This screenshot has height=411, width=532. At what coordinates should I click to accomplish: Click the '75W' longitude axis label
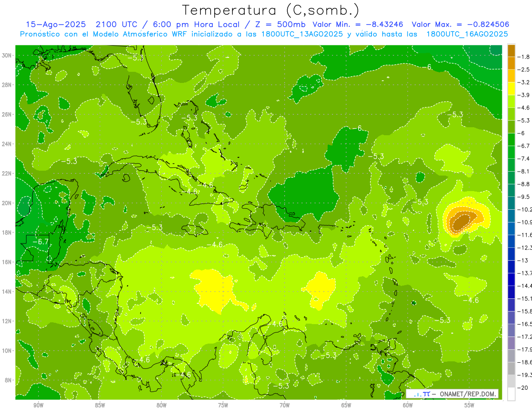point(223,405)
